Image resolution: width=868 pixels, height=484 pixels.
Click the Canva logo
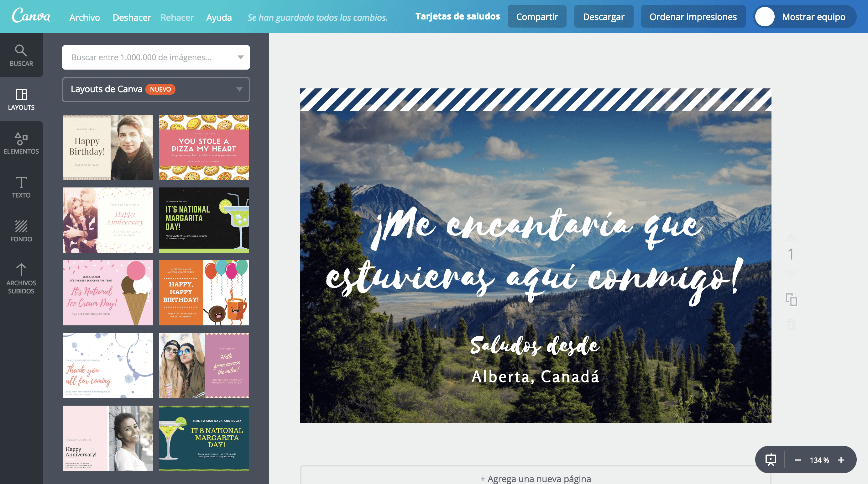click(x=31, y=15)
